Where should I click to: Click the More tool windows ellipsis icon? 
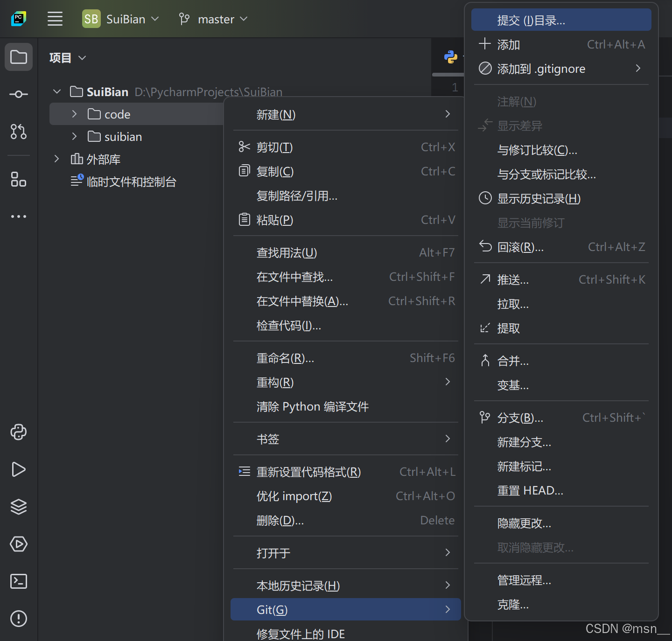pyautogui.click(x=19, y=216)
